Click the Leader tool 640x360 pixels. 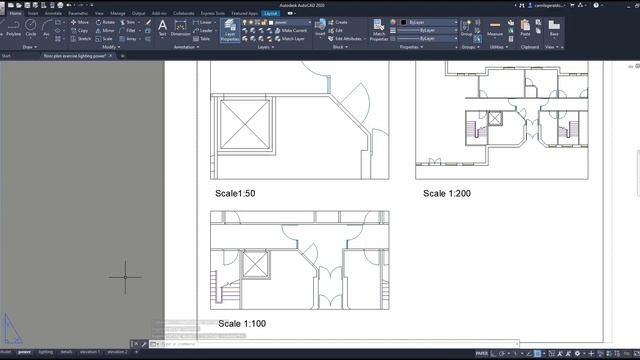(x=203, y=30)
